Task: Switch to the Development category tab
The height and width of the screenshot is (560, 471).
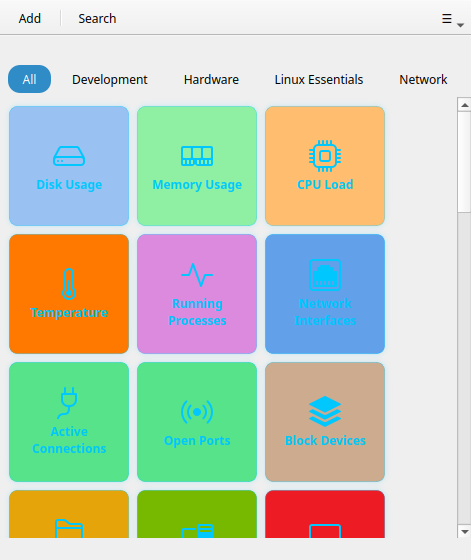Action: [110, 79]
